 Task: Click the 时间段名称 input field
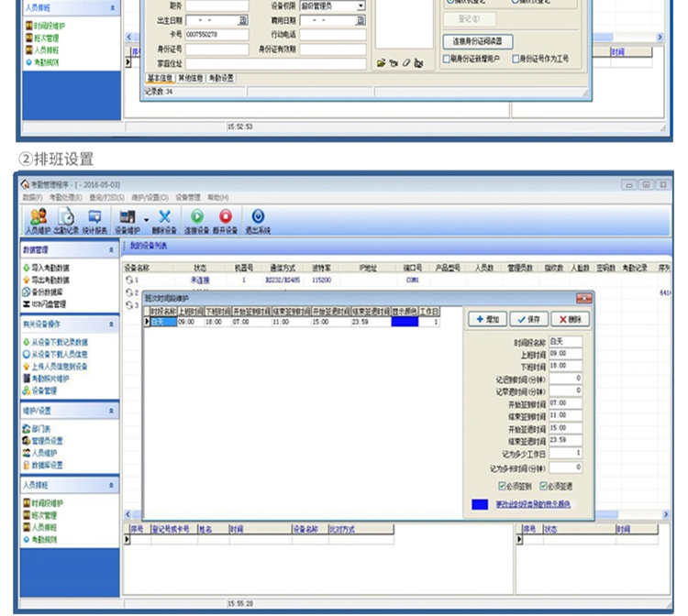pyautogui.click(x=564, y=342)
